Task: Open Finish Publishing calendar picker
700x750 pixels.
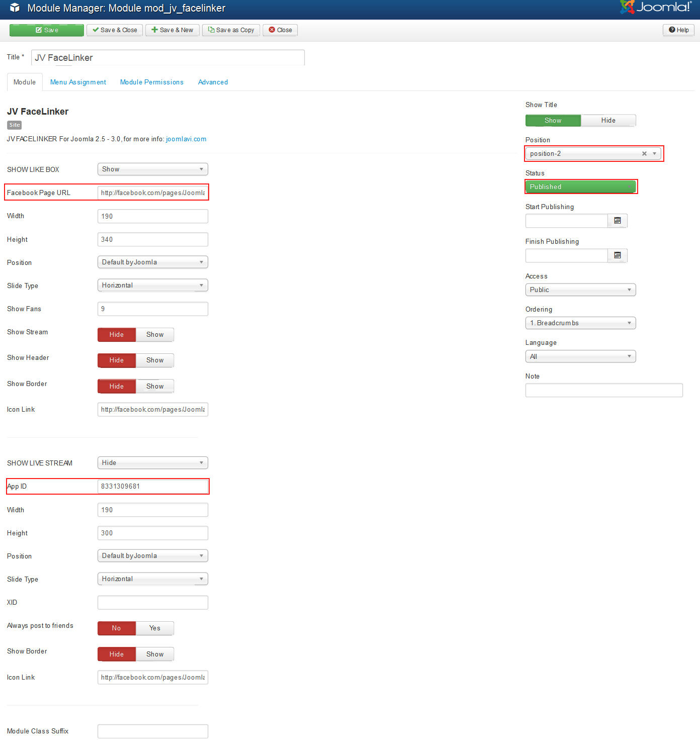Action: (618, 255)
